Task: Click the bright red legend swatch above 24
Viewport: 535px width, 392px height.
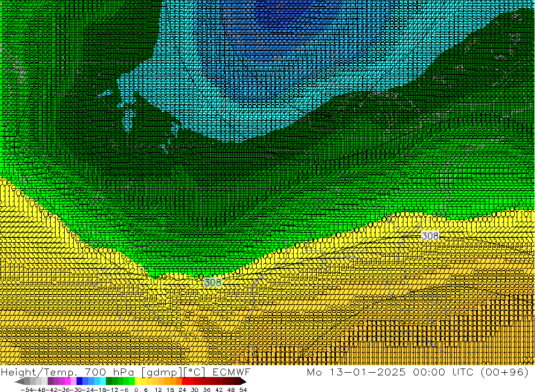Action: pos(185,381)
